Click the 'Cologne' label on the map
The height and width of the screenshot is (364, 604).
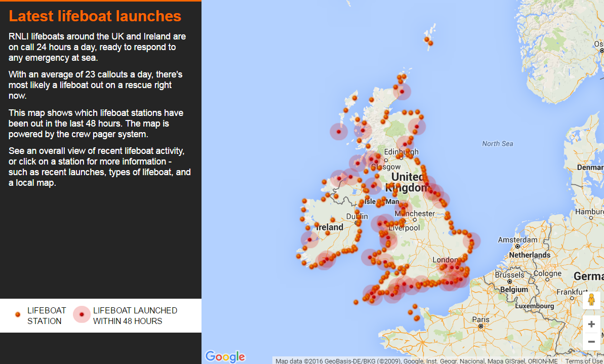(x=547, y=273)
